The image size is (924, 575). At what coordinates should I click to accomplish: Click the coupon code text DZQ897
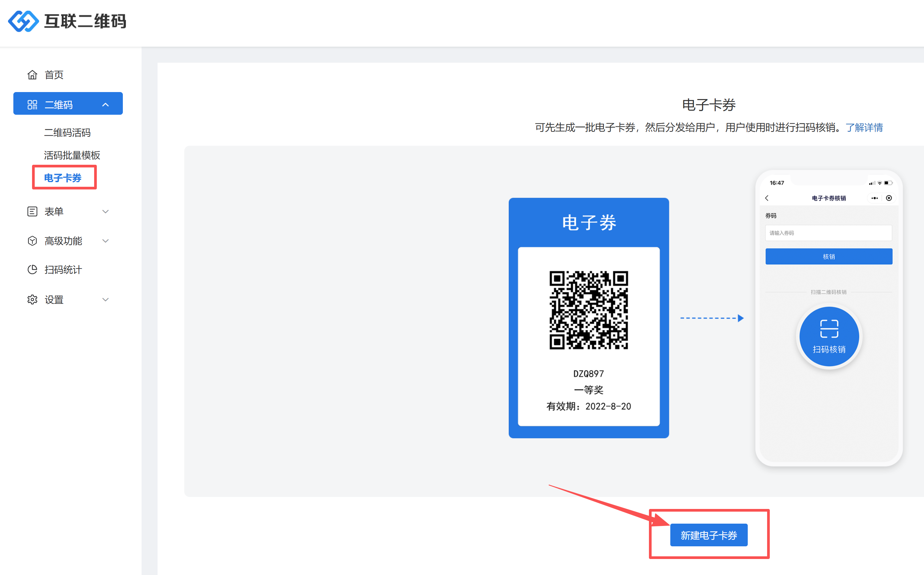click(589, 374)
